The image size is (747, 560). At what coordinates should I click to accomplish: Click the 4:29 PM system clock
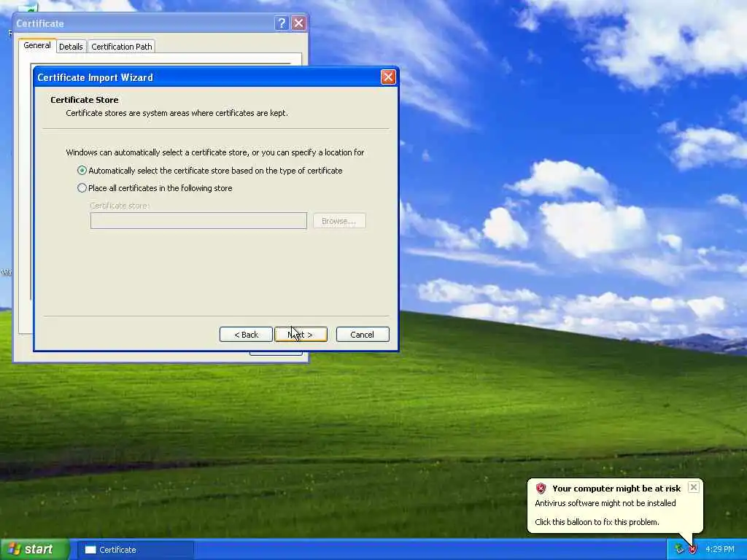(x=720, y=550)
